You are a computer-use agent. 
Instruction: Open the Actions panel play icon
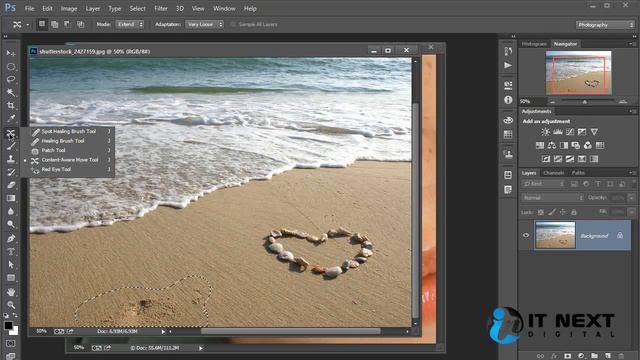tap(508, 65)
